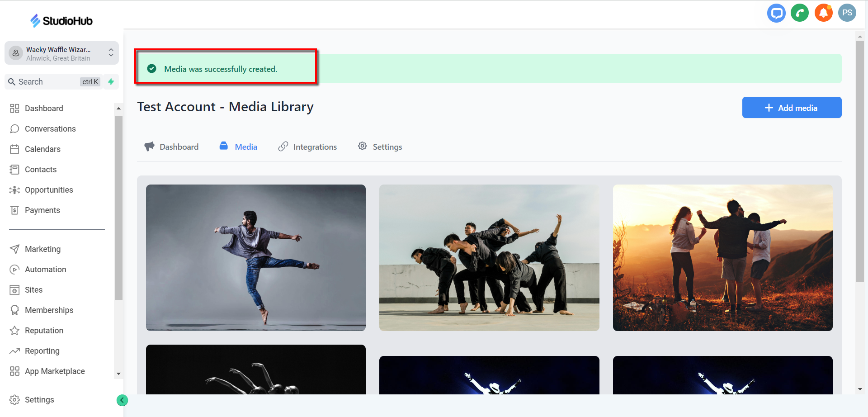Go to Contacts page link

click(x=41, y=170)
